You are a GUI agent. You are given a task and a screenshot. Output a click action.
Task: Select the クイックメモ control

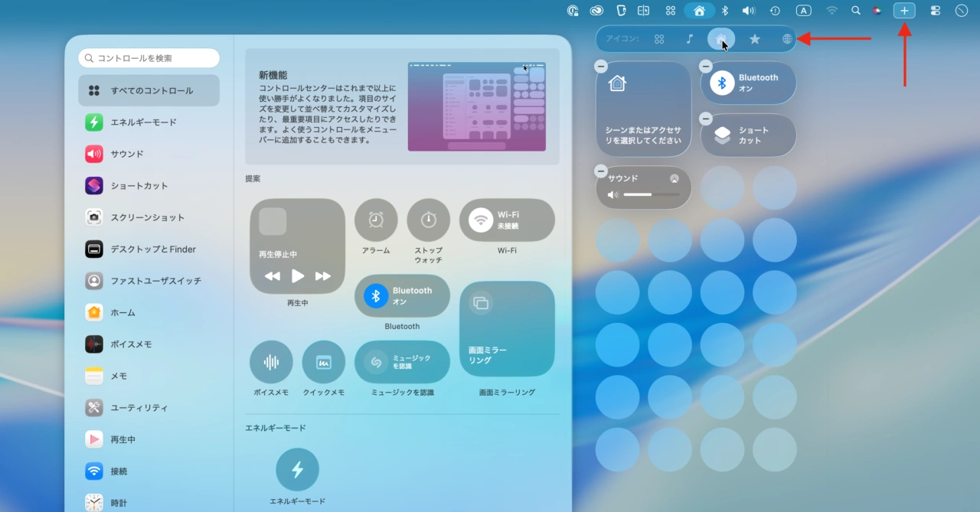(x=323, y=362)
